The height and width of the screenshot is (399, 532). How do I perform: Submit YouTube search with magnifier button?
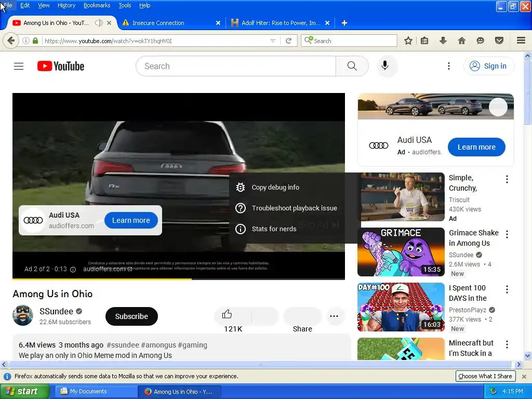(352, 66)
